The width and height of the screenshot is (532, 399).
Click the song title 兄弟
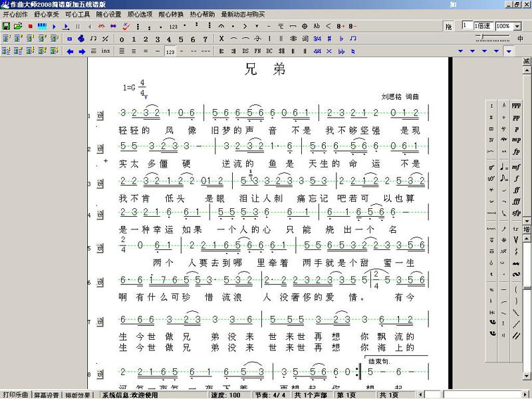265,70
